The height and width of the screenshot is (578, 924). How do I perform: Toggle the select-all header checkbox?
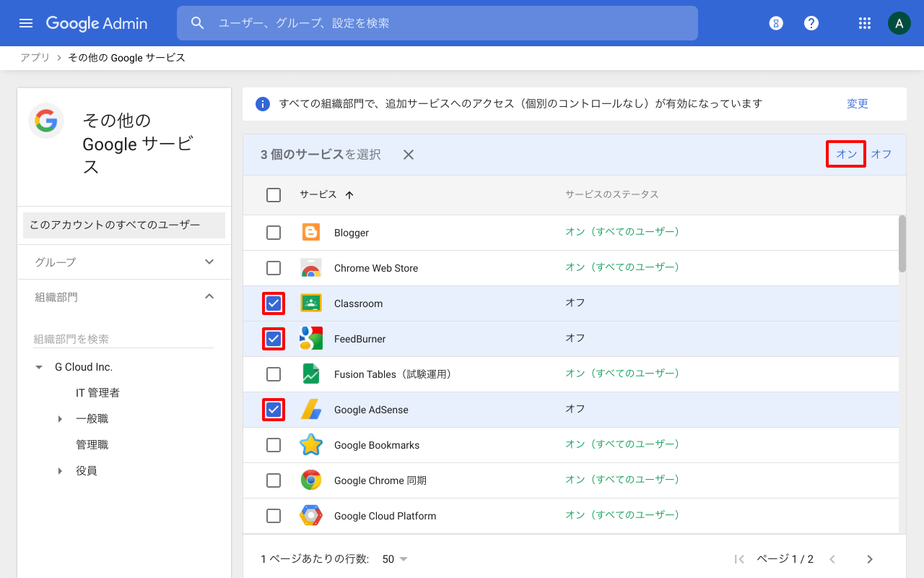pos(274,195)
